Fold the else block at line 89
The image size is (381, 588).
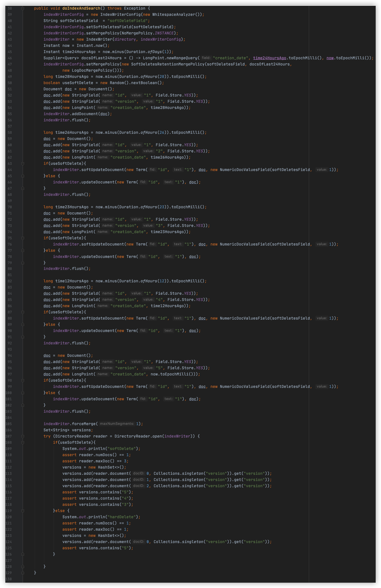pos(23,324)
